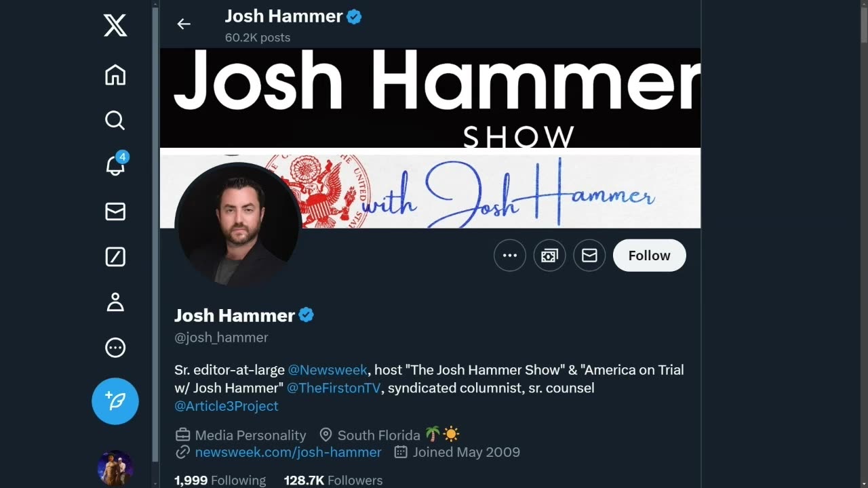Viewport: 868px width, 488px height.
Task: Open the @TheFirstonTV mention link
Action: coord(334,388)
